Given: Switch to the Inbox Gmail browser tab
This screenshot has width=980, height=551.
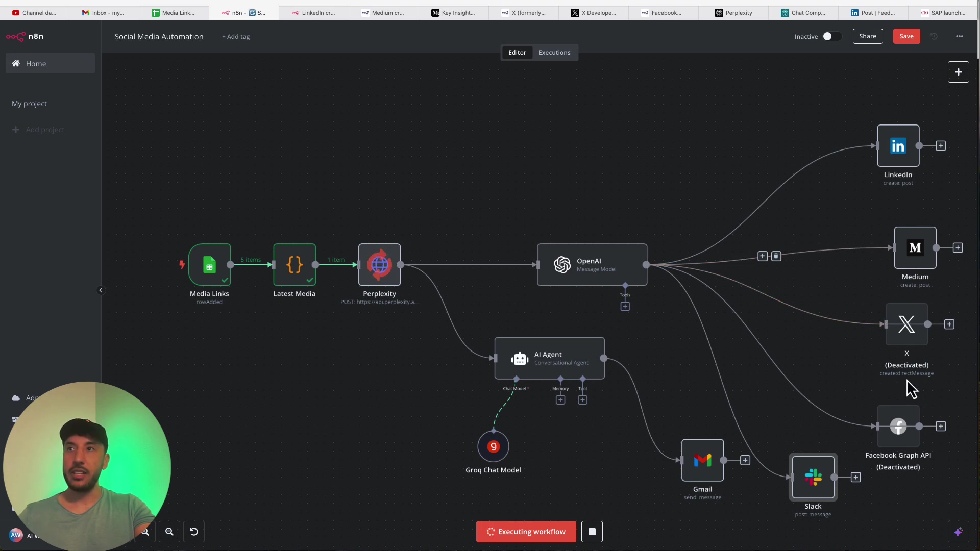Looking at the screenshot, I should point(104,13).
